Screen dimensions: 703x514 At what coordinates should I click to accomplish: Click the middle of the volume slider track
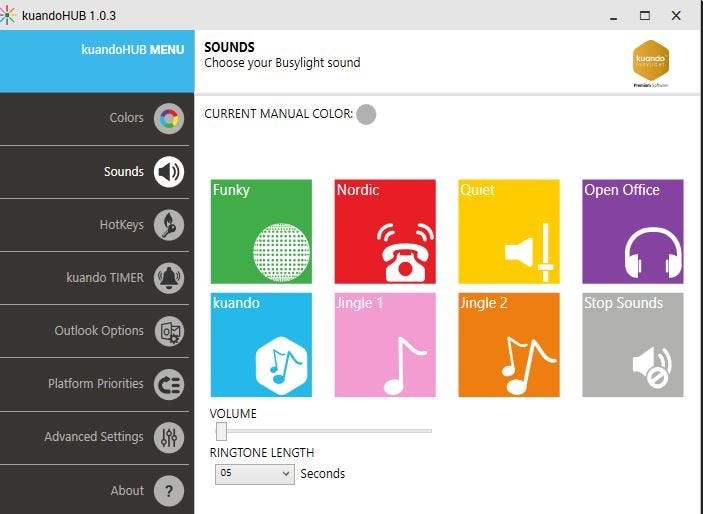coord(323,431)
